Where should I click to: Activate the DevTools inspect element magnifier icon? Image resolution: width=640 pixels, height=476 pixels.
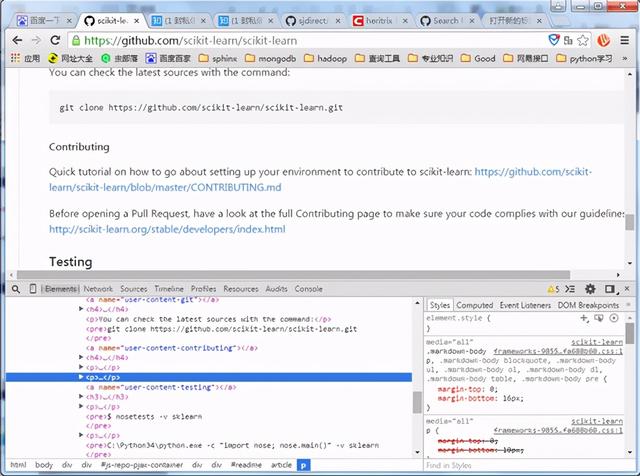tap(16, 289)
